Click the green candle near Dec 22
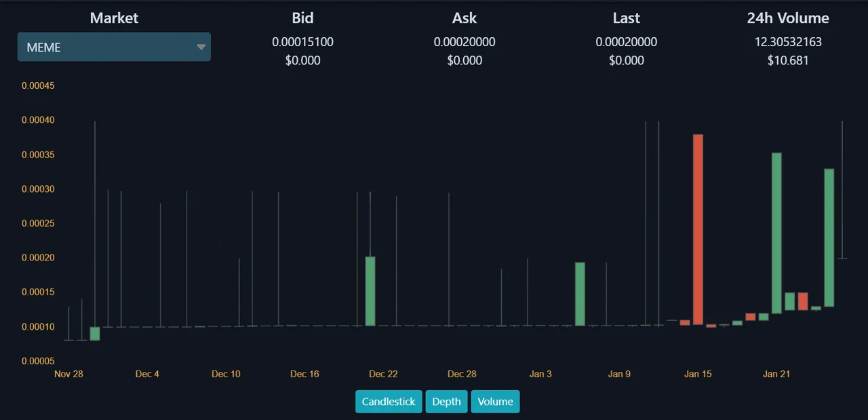The image size is (868, 420). click(x=370, y=291)
